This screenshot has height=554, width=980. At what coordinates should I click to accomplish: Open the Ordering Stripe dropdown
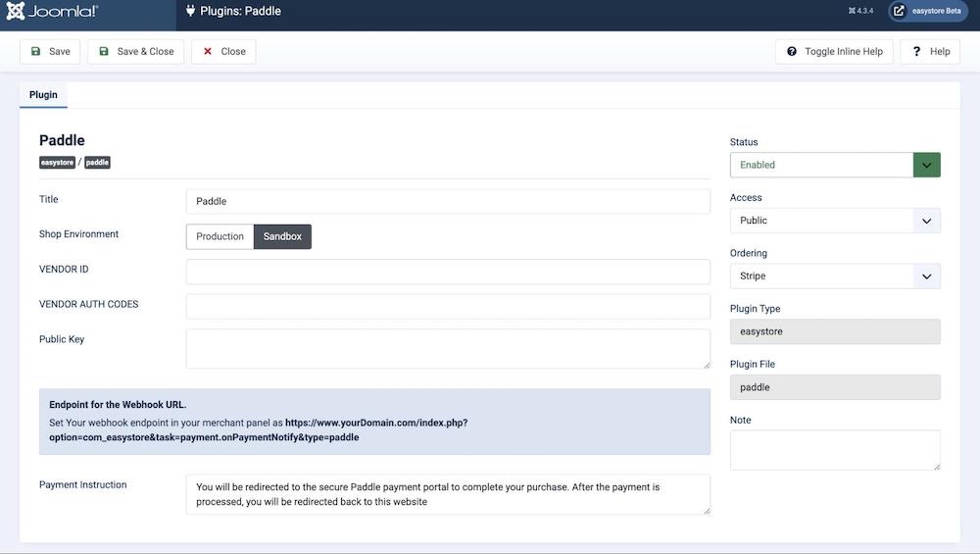click(835, 277)
